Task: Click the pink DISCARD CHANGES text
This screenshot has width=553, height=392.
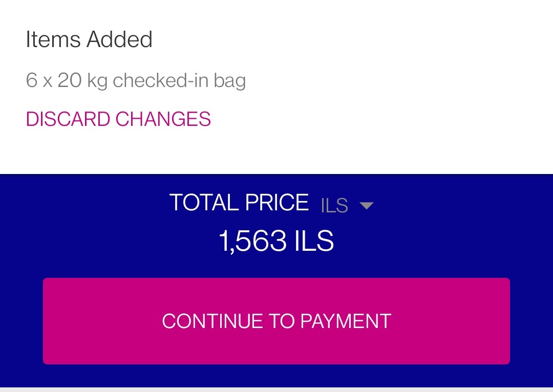Action: [x=118, y=119]
